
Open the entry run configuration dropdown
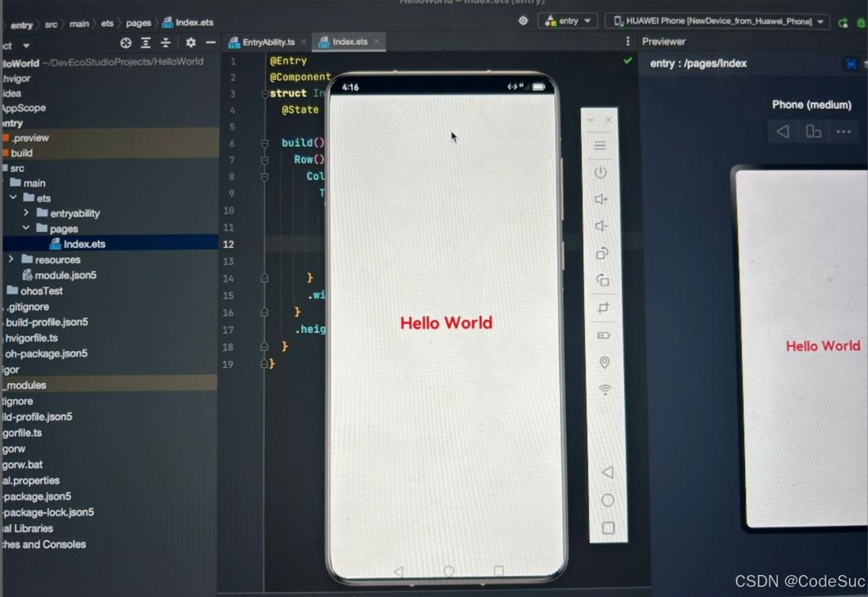568,21
